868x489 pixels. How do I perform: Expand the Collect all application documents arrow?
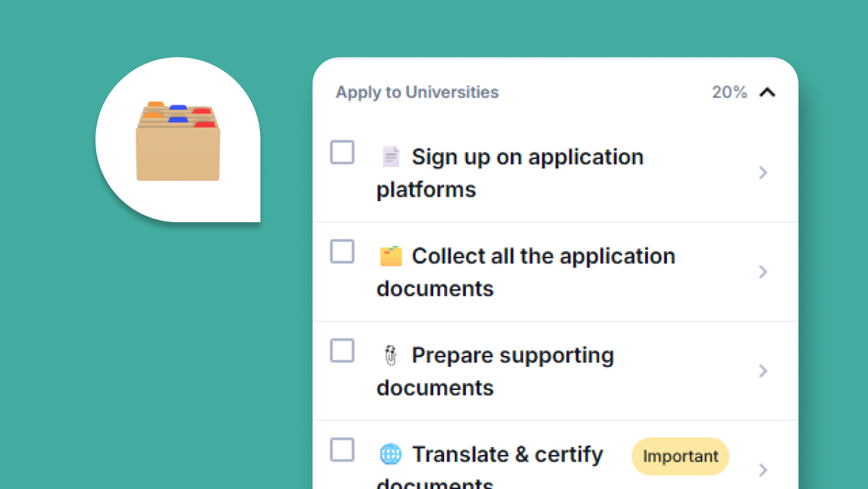point(762,271)
